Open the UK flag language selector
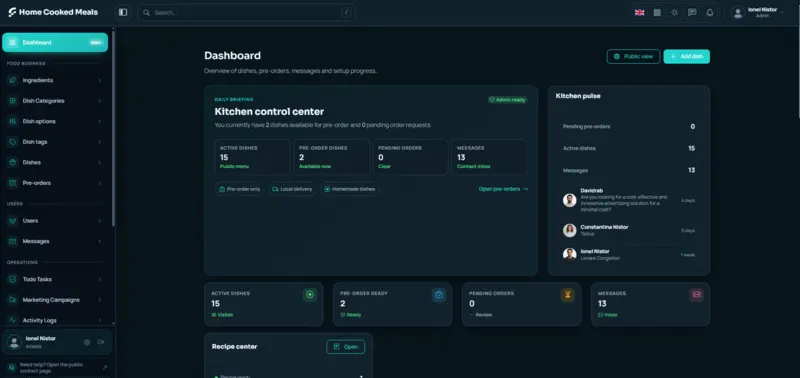The height and width of the screenshot is (378, 800). click(639, 13)
